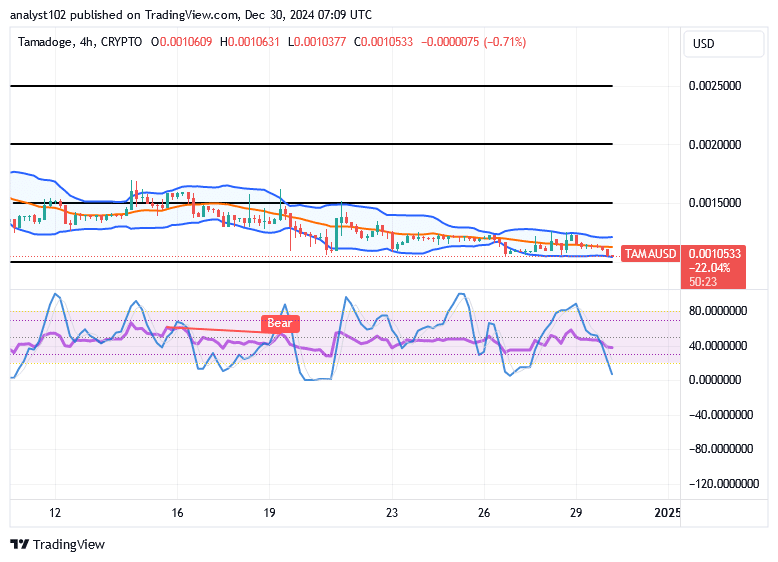Click the TAMAUSD price label tag

tap(650, 254)
